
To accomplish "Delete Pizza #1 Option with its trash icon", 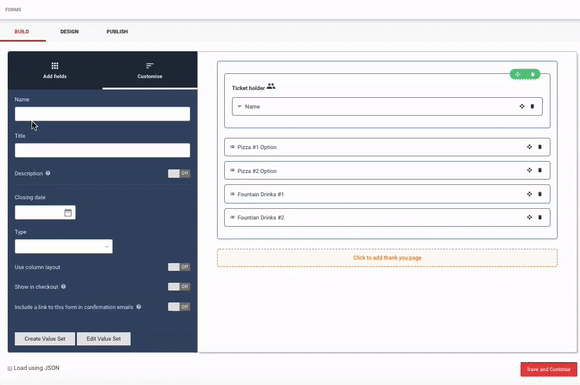I will (x=540, y=147).
